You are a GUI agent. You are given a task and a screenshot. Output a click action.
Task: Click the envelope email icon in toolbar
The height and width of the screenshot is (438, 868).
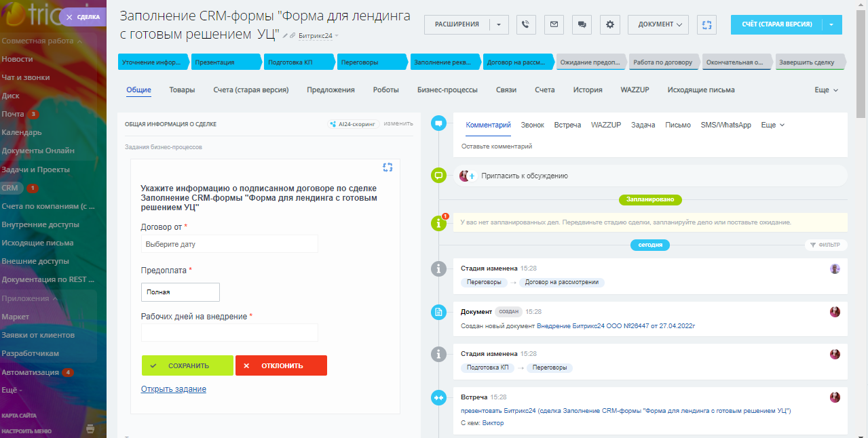[x=554, y=24]
